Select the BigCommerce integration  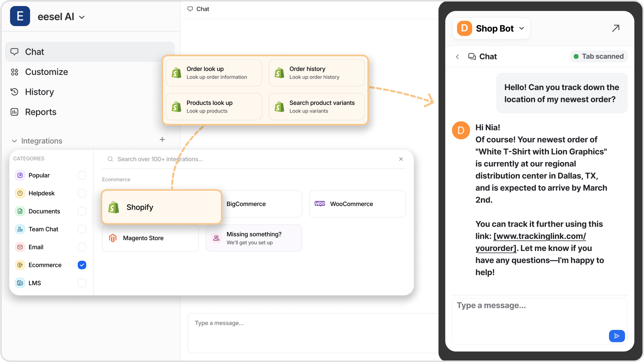coord(262,204)
